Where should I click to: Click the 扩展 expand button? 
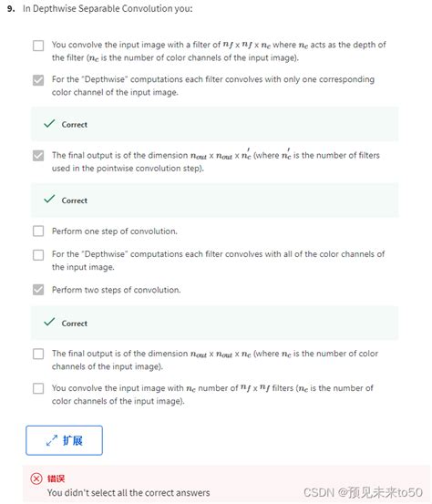pyautogui.click(x=65, y=440)
